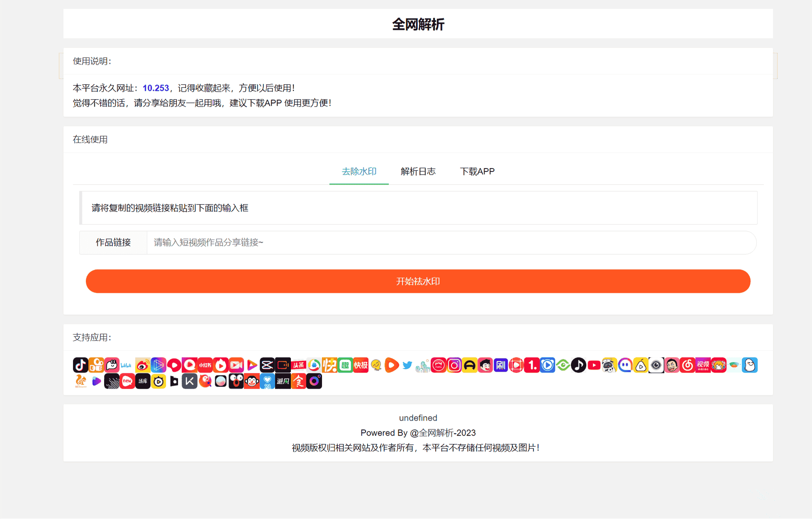Image resolution: width=812 pixels, height=519 pixels.
Task: Click the YouTube app icon
Action: point(594,365)
